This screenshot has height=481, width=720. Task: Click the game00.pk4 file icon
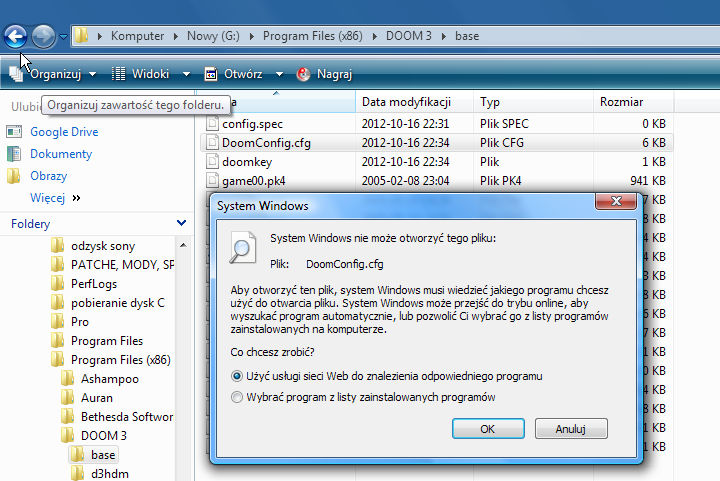click(x=212, y=180)
